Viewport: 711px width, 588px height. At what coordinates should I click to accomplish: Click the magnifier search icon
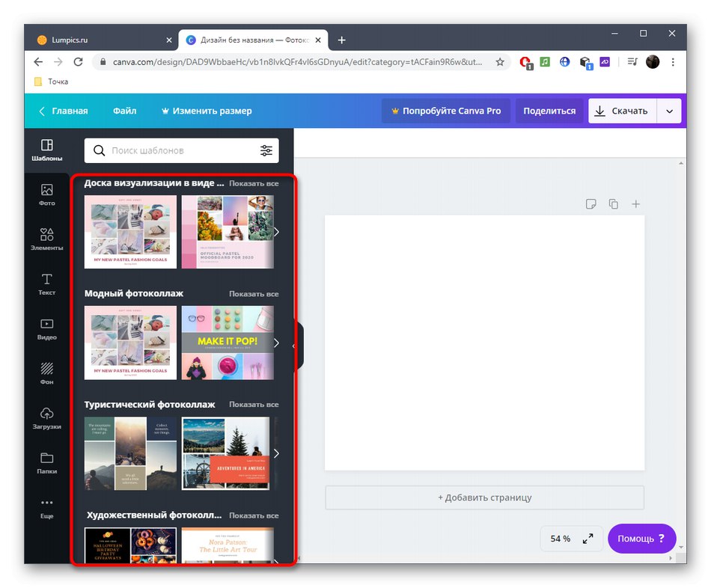99,150
